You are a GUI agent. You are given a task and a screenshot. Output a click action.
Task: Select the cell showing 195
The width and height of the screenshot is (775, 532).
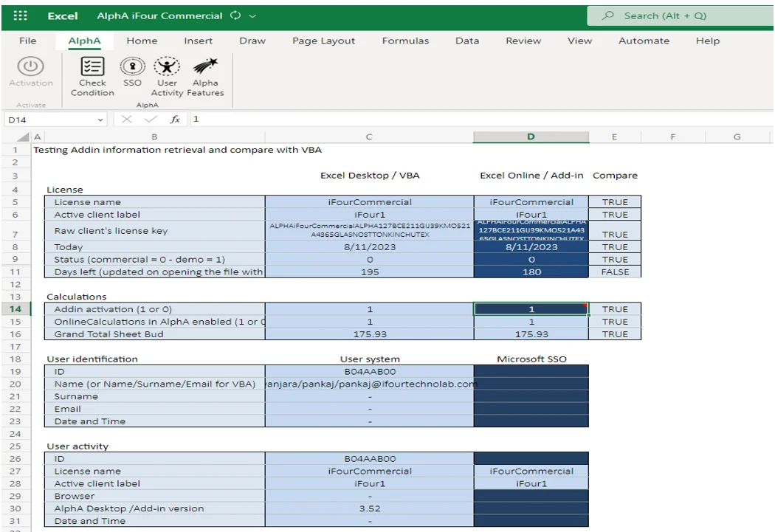click(x=370, y=272)
